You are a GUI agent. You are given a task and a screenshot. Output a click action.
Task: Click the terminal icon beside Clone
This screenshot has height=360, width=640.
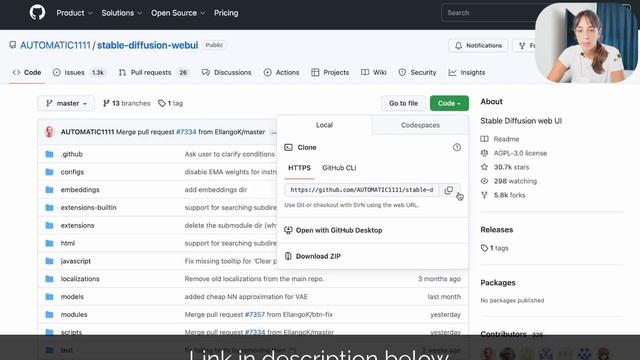click(289, 147)
